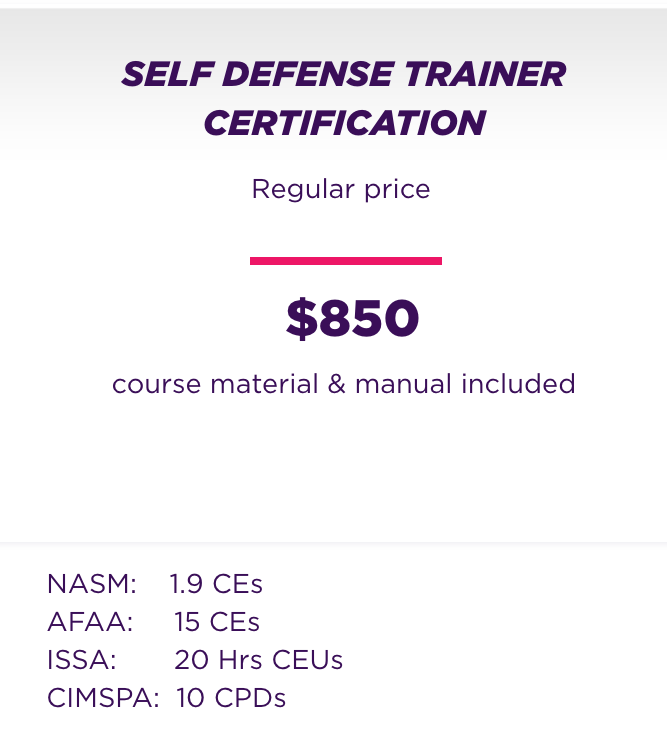Click the word manual in the subtitle
The image size is (667, 744).
(x=403, y=383)
